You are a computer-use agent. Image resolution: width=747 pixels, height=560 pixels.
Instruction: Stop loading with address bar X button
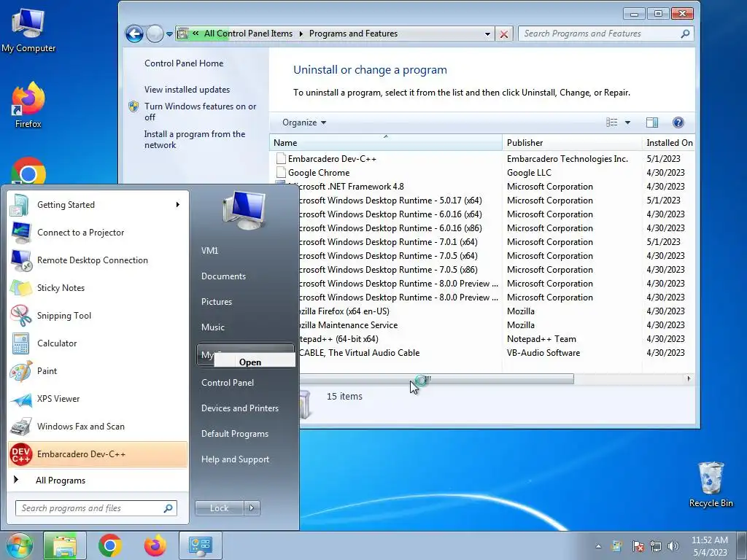[x=503, y=34]
